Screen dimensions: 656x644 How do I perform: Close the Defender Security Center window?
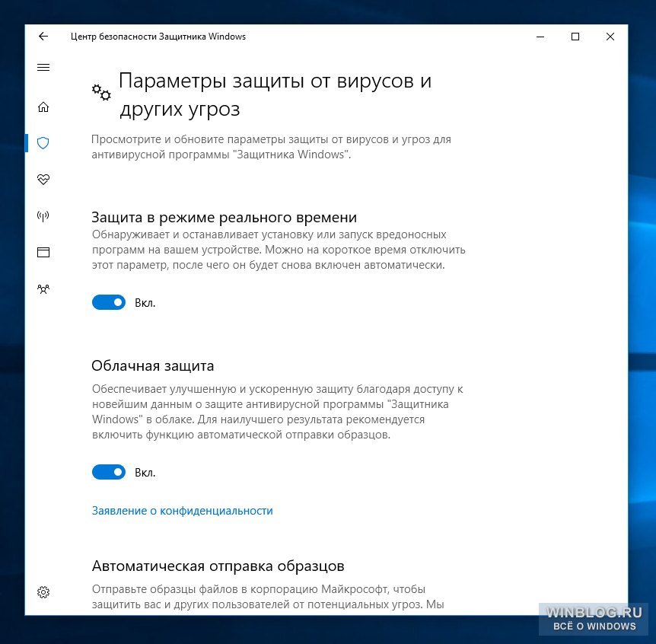click(x=610, y=37)
